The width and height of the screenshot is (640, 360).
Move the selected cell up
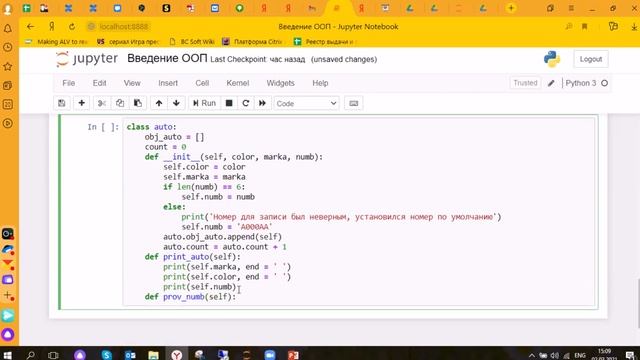pos(159,103)
